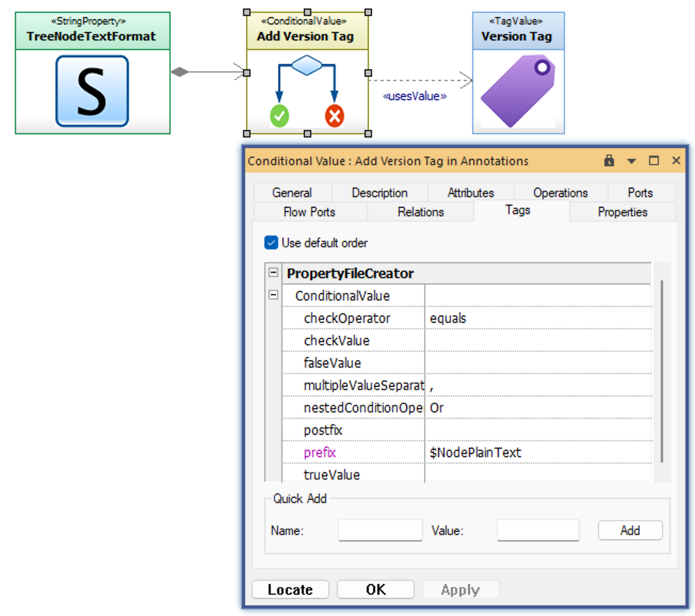Collapse the ConditionalValue tree node
Image resolution: width=695 pixels, height=616 pixels.
point(273,295)
